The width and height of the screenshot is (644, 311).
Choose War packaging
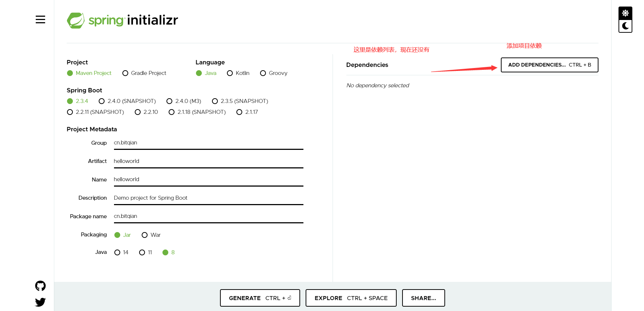(x=151, y=235)
